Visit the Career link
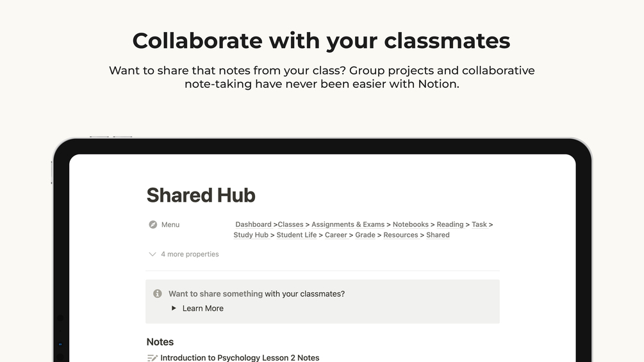644x362 pixels. 336,235
